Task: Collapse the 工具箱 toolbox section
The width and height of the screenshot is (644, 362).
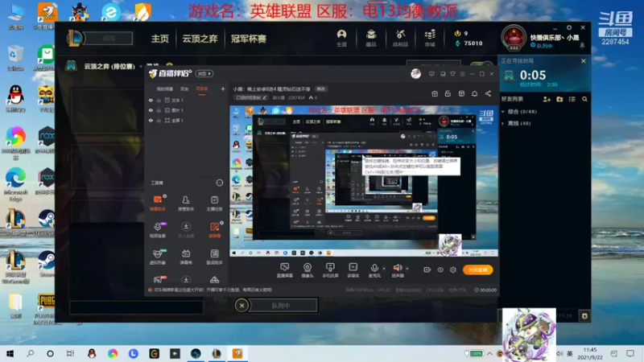Action: (x=219, y=183)
